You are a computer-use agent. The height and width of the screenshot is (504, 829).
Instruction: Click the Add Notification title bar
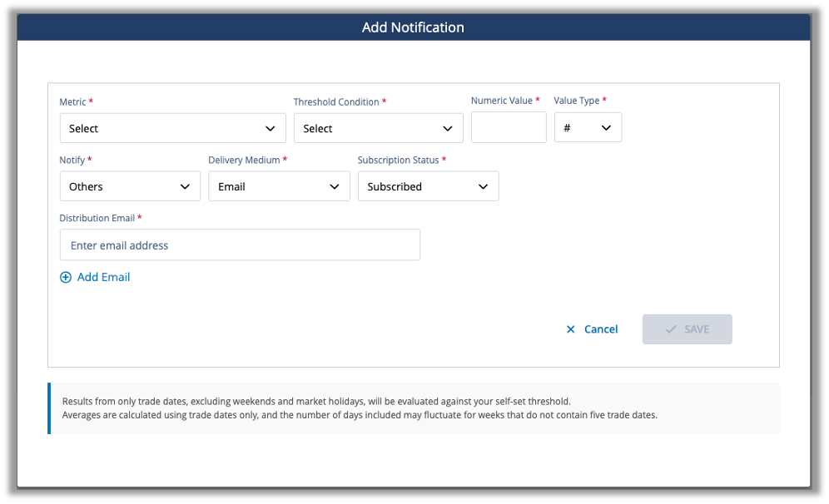click(413, 27)
